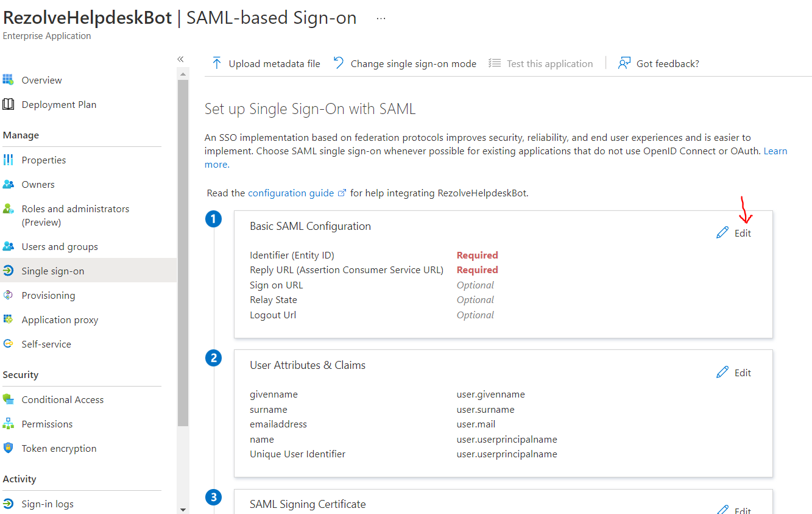
Task: Edit Basic SAML Configuration
Action: [734, 233]
